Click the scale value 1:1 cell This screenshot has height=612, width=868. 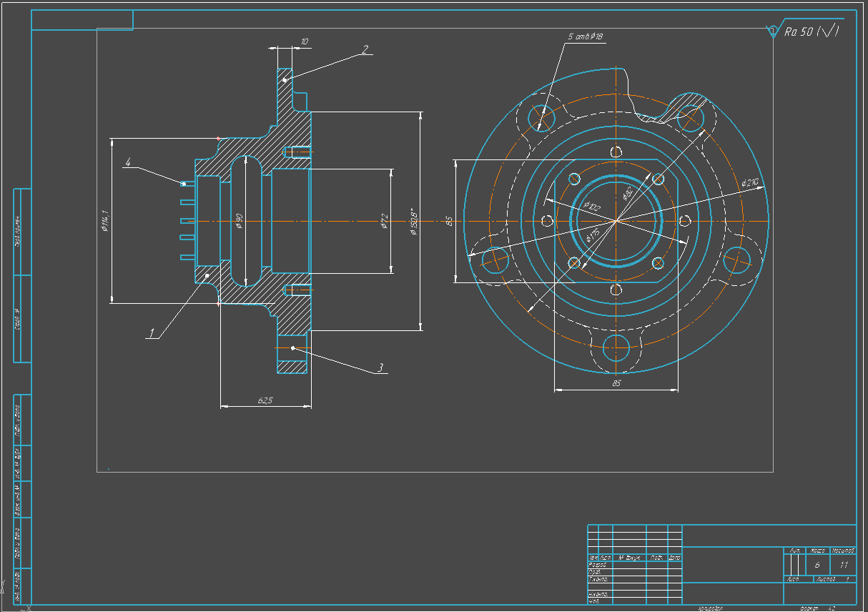click(844, 565)
